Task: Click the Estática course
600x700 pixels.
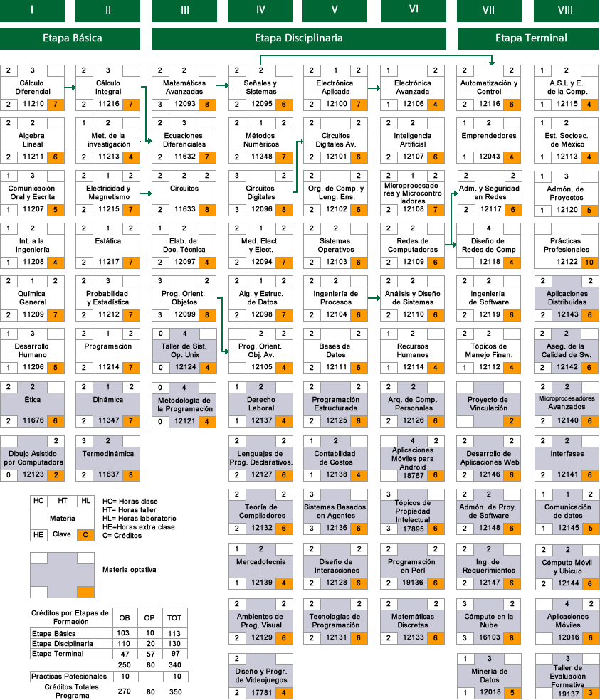Action: 107,246
